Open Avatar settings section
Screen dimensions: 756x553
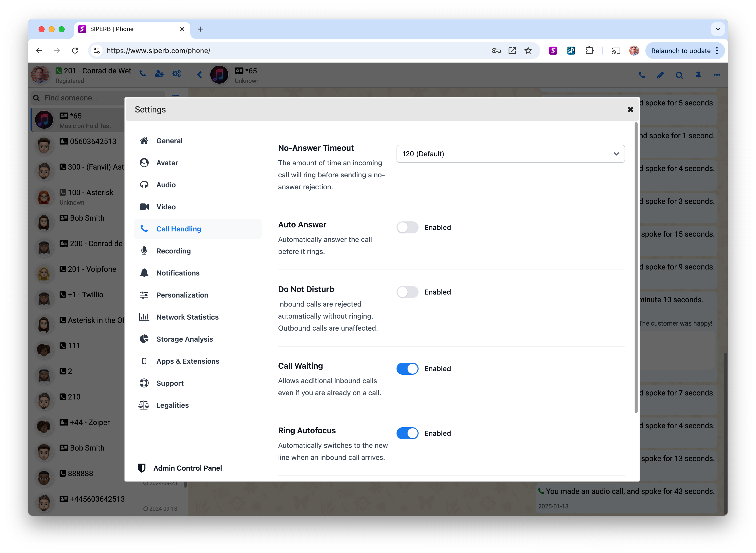coord(197,163)
